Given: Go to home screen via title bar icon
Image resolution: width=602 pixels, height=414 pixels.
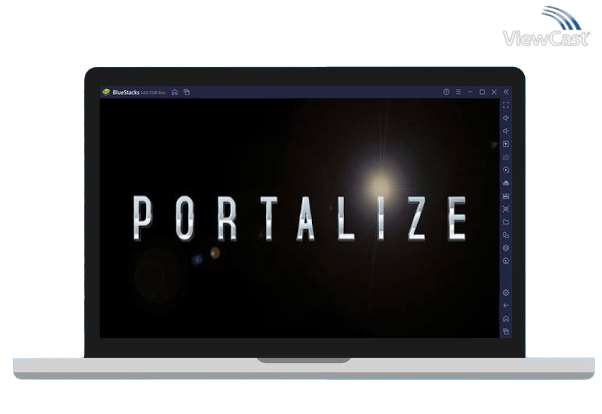Looking at the screenshot, I should 175,92.
